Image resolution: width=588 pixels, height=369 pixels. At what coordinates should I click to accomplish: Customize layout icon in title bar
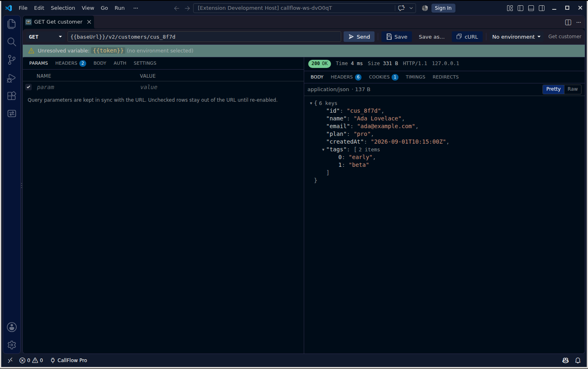coord(510,8)
